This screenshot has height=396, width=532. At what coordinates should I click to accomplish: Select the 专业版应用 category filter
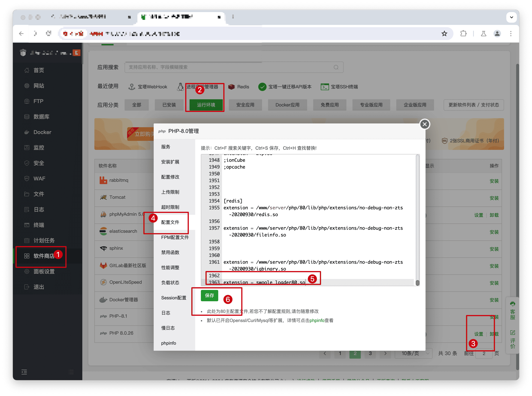pyautogui.click(x=371, y=105)
